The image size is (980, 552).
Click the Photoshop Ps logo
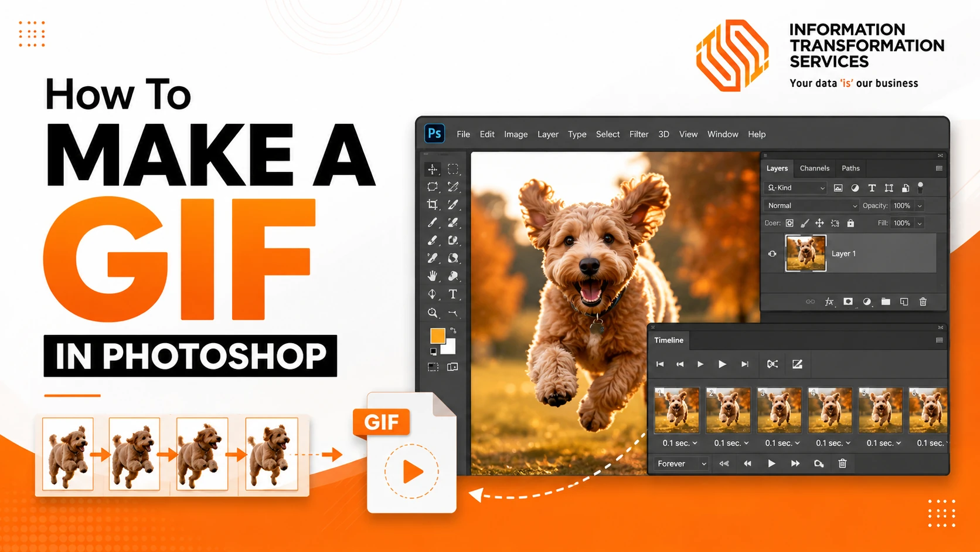(x=434, y=134)
